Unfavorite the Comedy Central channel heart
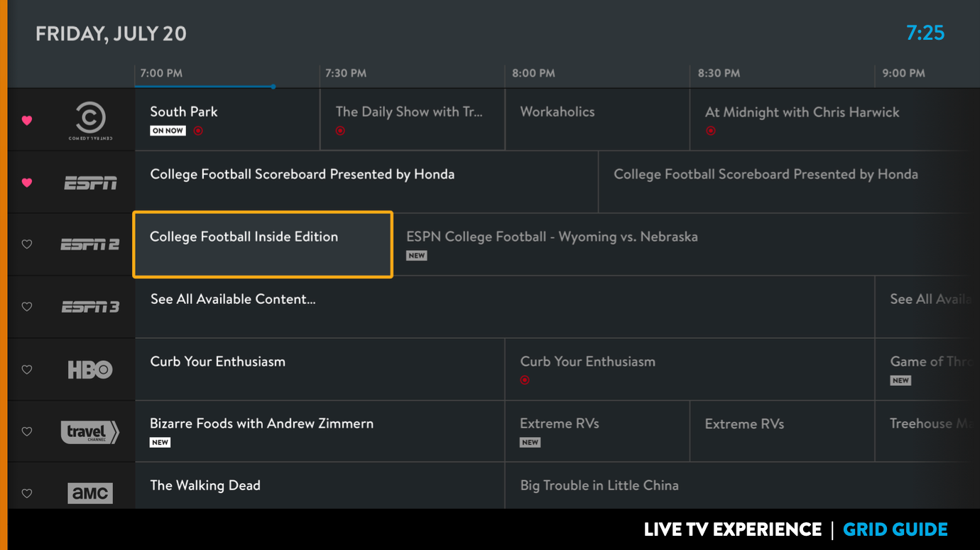This screenshot has height=550, width=980. point(27,120)
